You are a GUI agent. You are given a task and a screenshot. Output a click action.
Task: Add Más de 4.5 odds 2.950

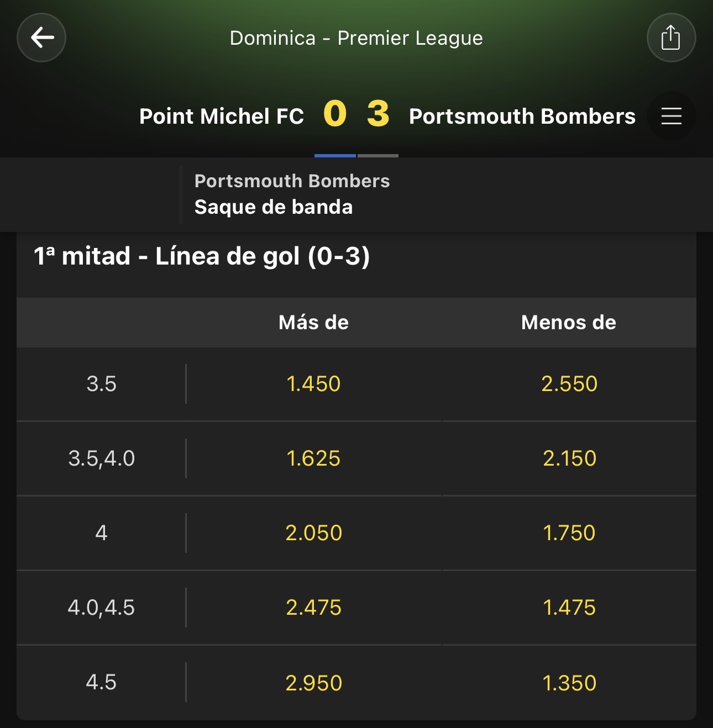[314, 683]
